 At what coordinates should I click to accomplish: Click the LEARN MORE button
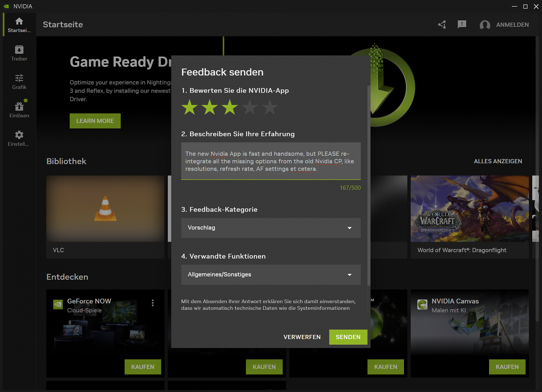click(95, 121)
